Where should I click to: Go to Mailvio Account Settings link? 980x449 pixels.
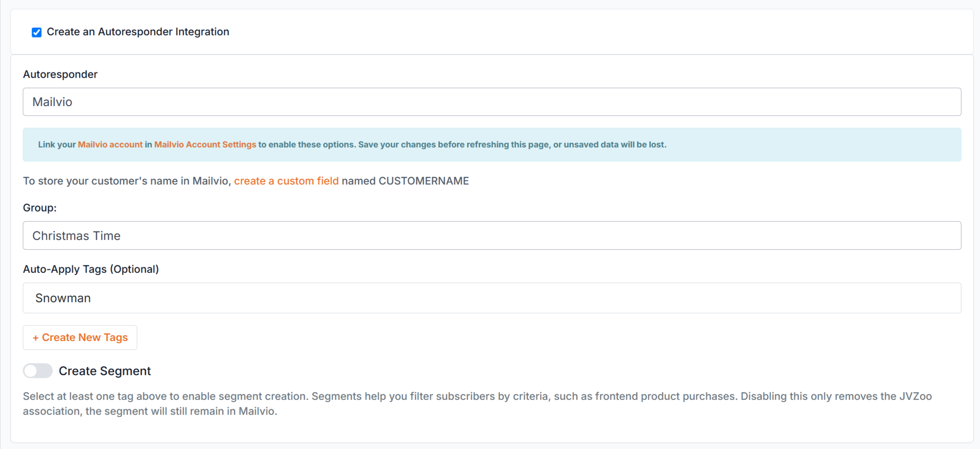[x=205, y=145]
